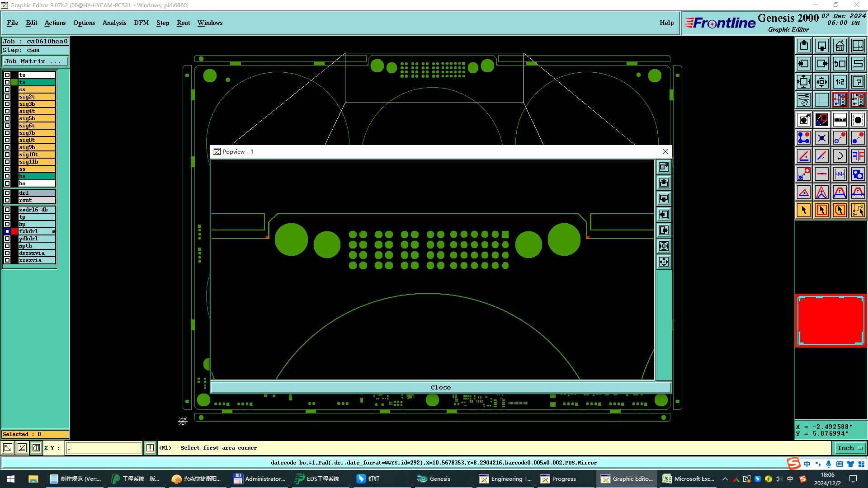Choose the rectangle area select arrow tool
The width and height of the screenshot is (868, 488).
tap(821, 210)
